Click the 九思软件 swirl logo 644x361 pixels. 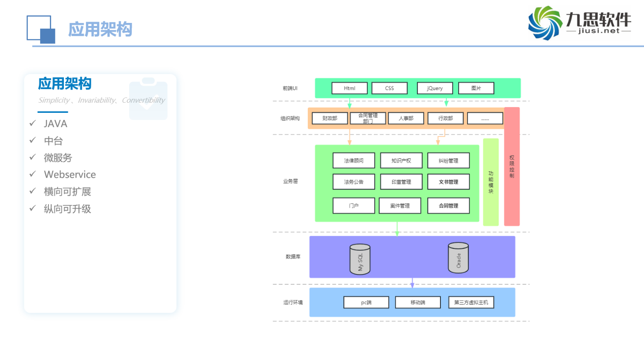pos(545,23)
